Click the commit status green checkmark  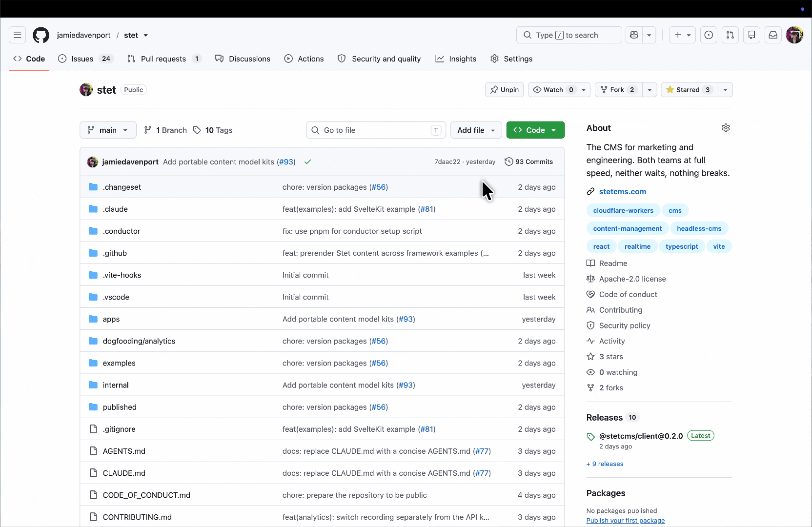point(307,162)
